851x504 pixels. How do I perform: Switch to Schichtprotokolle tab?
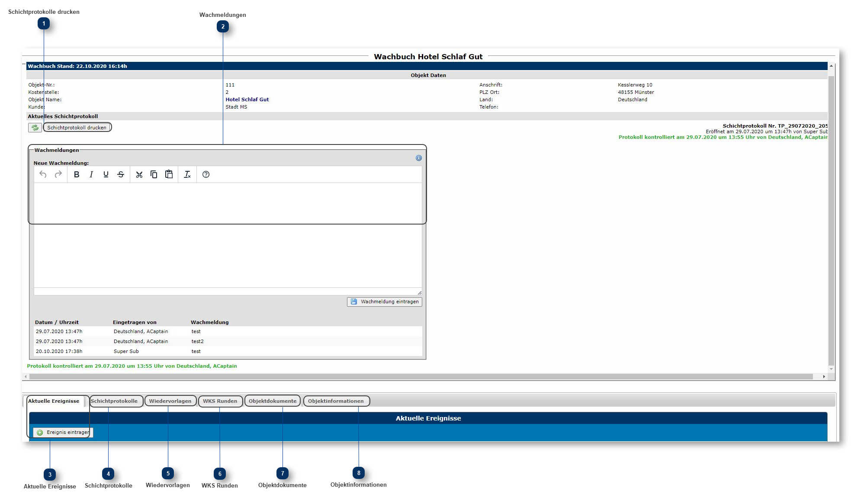pos(115,401)
